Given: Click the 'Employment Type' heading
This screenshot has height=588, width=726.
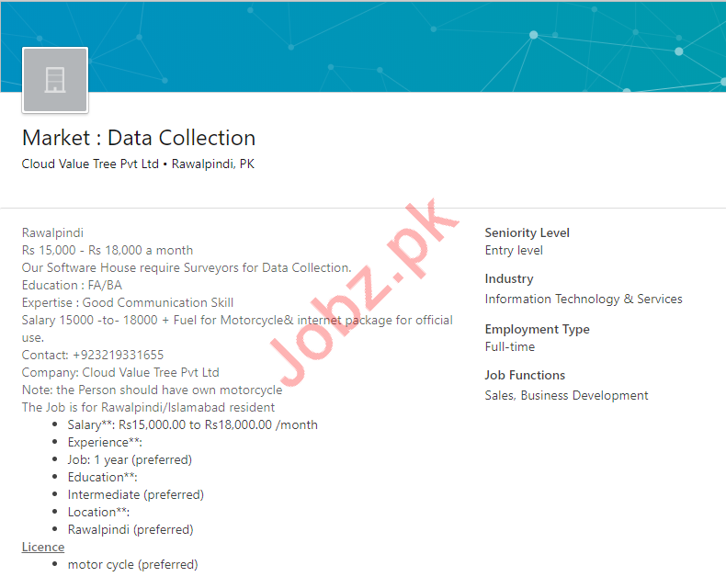Looking at the screenshot, I should click(538, 329).
